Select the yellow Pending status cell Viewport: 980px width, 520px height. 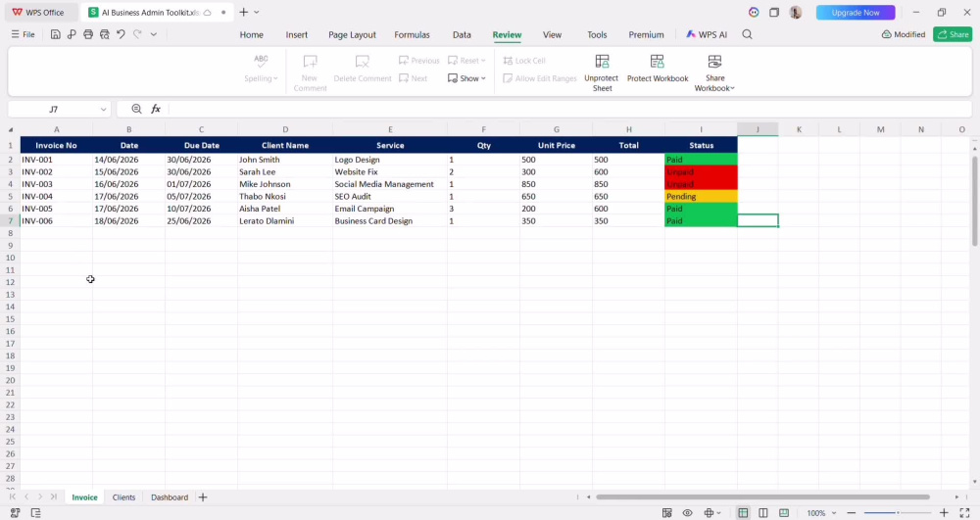(x=702, y=197)
